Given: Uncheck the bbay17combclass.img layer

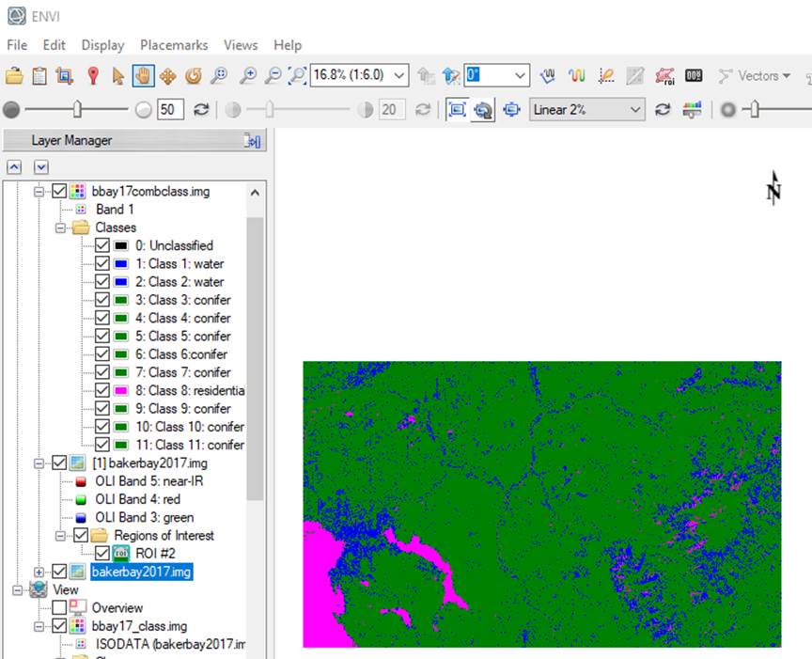Looking at the screenshot, I should click(59, 191).
